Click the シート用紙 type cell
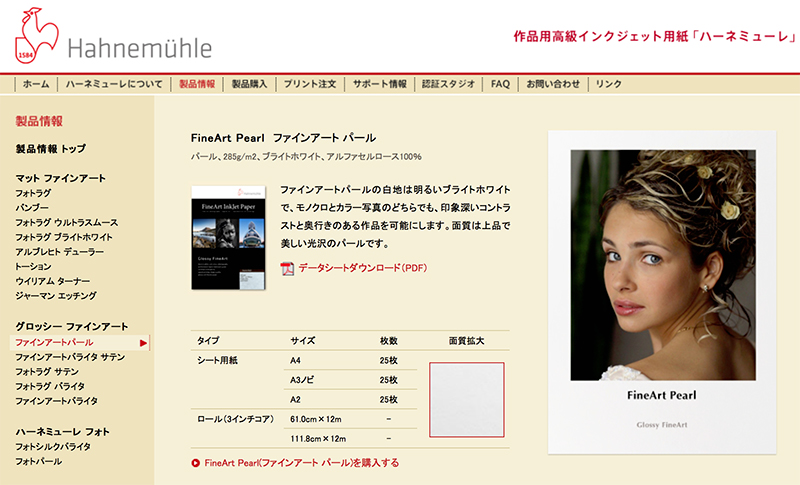Screen dimensions: 800x485 pyautogui.click(x=217, y=361)
